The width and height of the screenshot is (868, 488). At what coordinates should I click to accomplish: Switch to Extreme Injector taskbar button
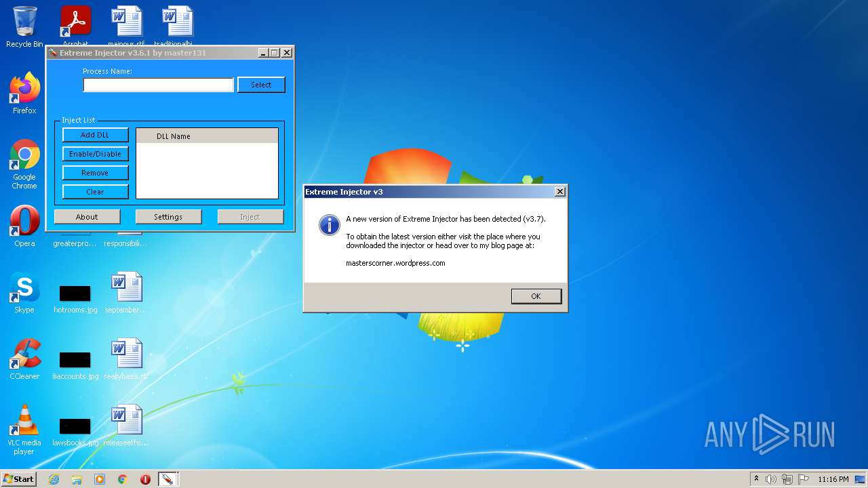coord(167,479)
